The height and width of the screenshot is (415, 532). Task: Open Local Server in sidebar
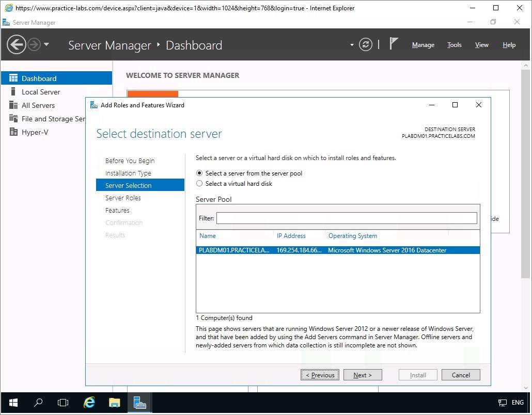coord(41,92)
